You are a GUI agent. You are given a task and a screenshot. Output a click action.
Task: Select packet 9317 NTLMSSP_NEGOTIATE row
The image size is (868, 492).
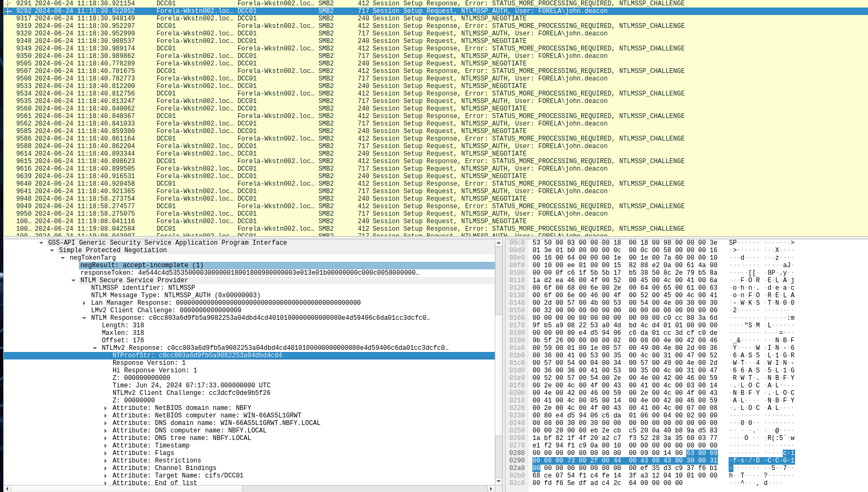pos(435,18)
